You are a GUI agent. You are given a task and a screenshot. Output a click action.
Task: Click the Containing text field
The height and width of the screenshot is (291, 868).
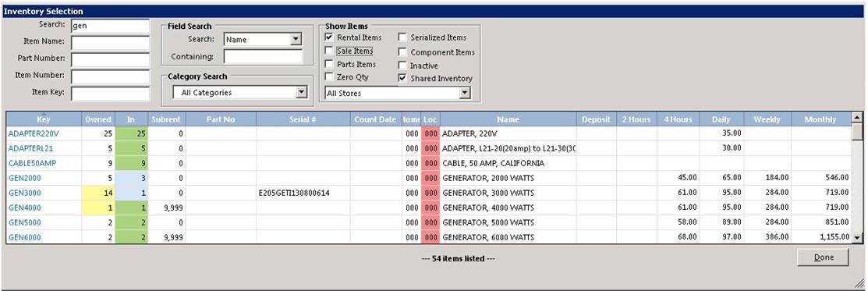[263, 56]
